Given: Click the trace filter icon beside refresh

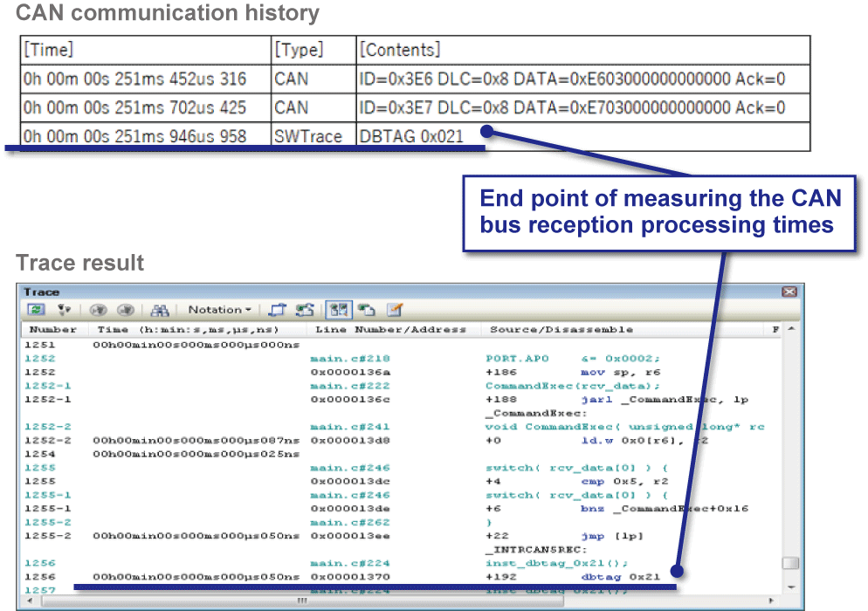Looking at the screenshot, I should [63, 310].
